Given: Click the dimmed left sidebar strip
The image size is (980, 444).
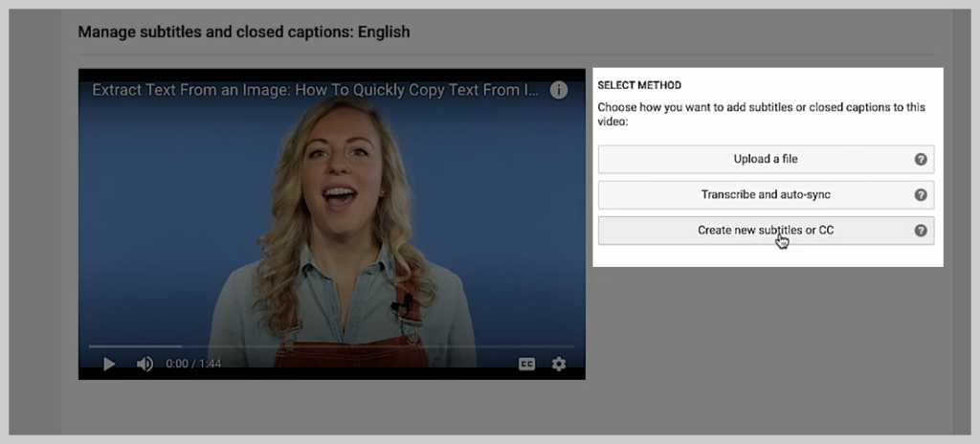Looking at the screenshot, I should click(34, 222).
